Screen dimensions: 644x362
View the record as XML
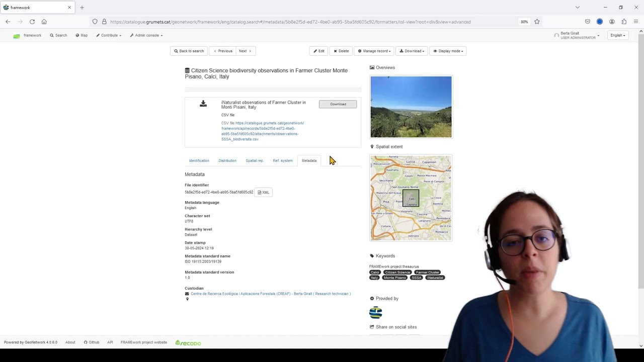point(264,192)
